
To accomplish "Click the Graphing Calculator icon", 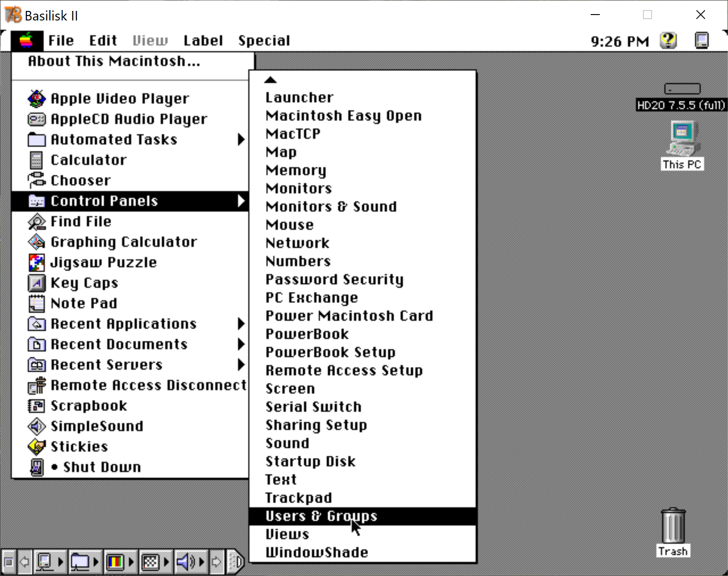I will click(36, 242).
